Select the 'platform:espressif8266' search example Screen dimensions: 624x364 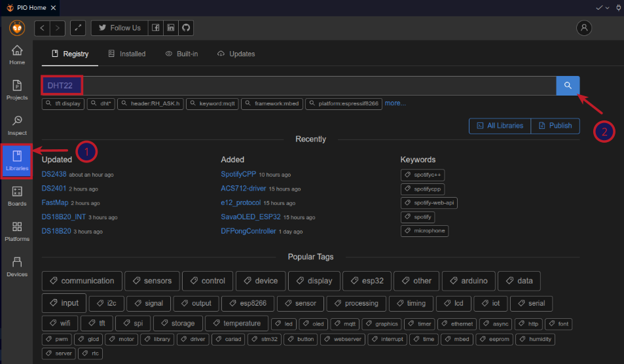pos(344,103)
